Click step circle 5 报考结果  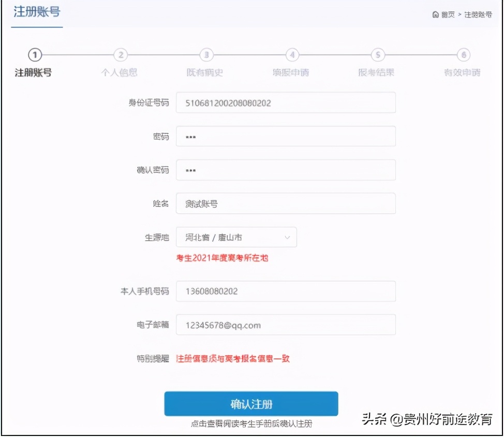coord(378,55)
